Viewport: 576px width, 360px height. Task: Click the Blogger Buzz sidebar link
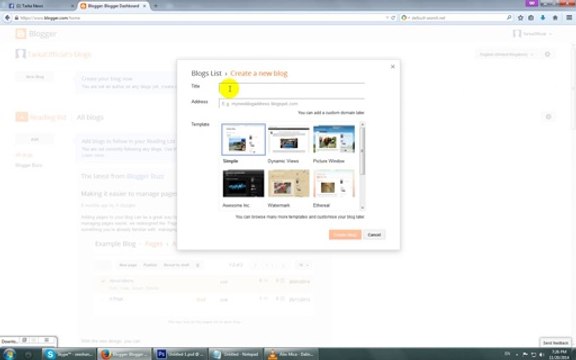pos(29,165)
